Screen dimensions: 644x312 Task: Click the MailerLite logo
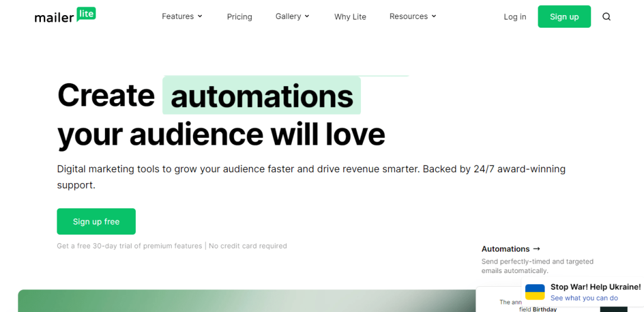[x=65, y=16]
